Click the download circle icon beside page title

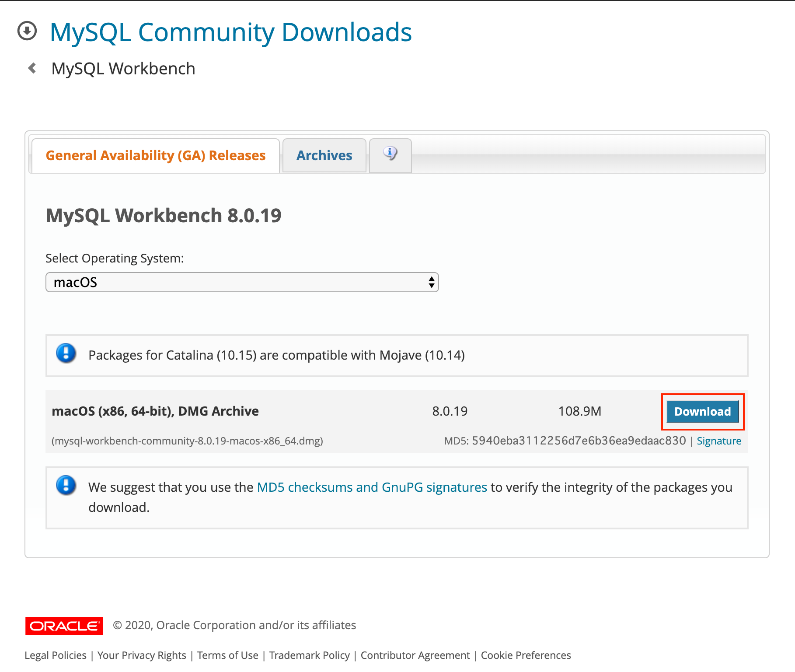click(27, 31)
